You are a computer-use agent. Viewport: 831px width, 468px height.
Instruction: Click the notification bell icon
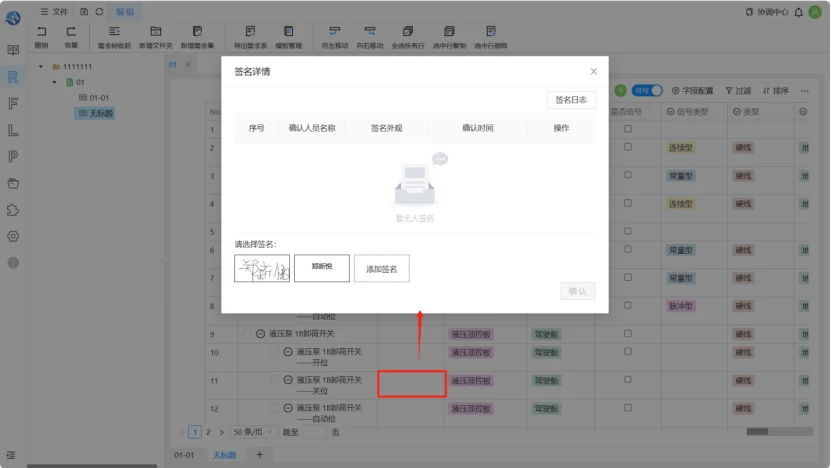[x=798, y=12]
